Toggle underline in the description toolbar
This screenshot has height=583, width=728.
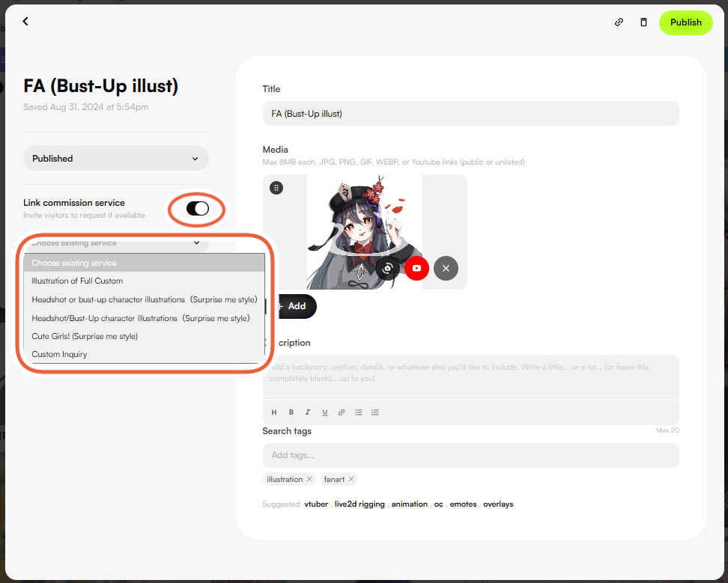(324, 412)
